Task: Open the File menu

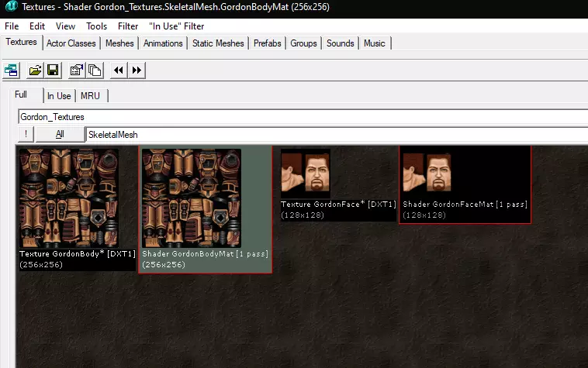Action: tap(12, 26)
